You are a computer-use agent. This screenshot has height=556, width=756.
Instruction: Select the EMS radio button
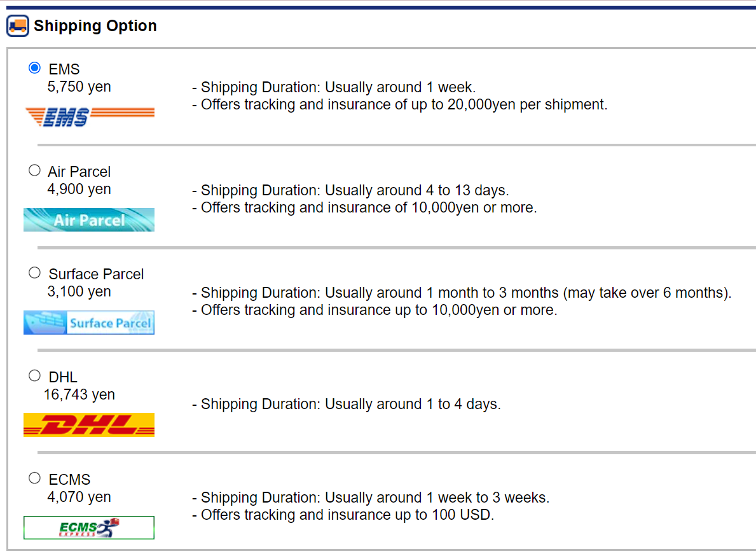[x=35, y=68]
